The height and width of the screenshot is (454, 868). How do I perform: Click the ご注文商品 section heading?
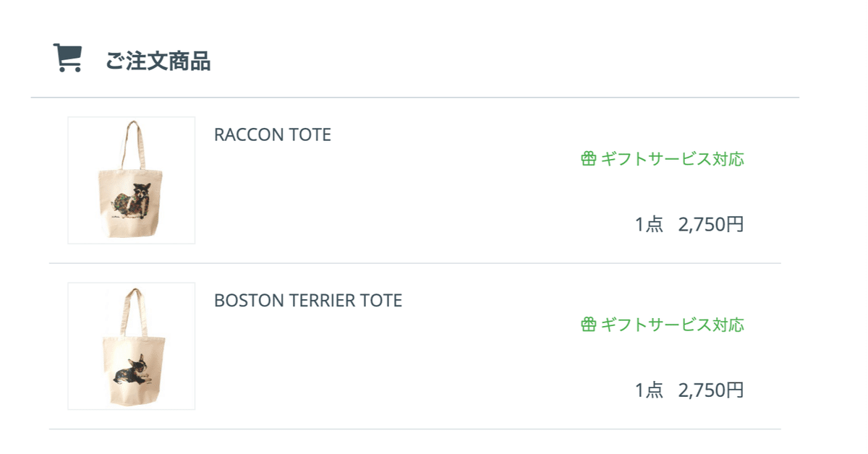pos(158,61)
